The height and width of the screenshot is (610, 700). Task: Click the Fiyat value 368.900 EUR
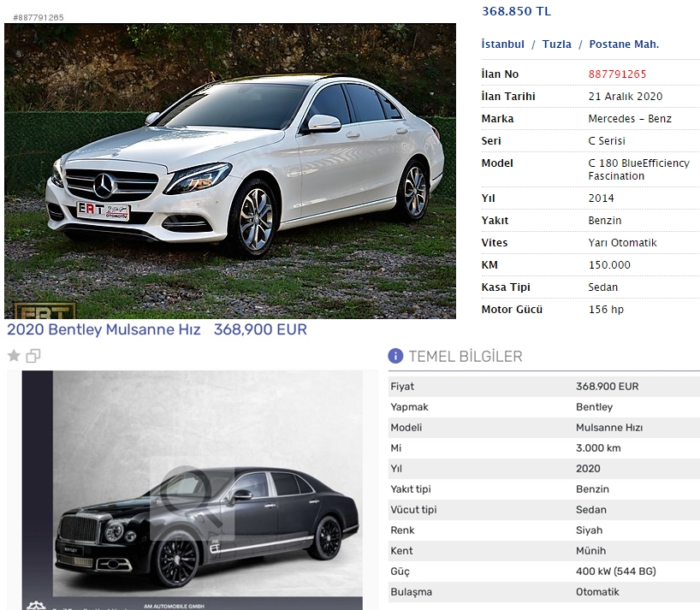[x=607, y=387]
